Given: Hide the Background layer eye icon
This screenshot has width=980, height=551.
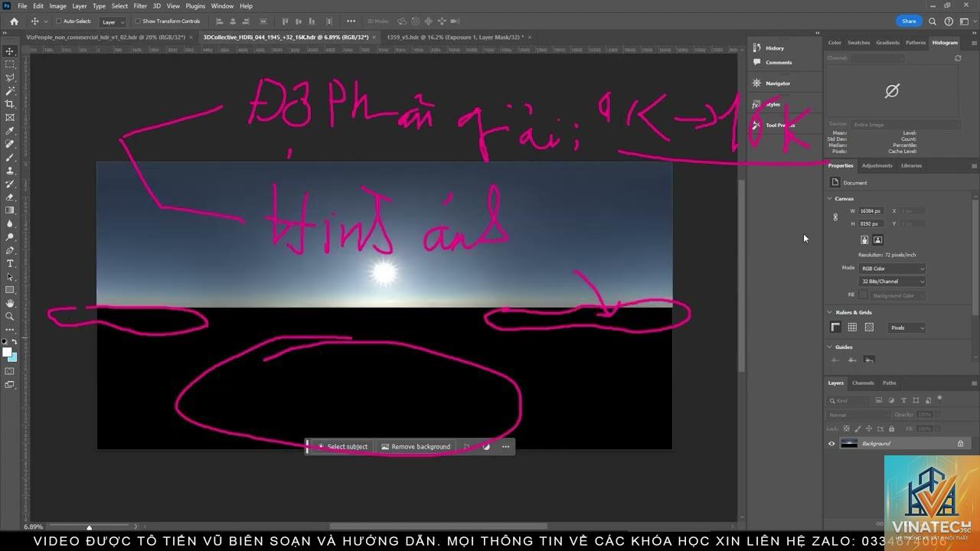Looking at the screenshot, I should pyautogui.click(x=831, y=443).
